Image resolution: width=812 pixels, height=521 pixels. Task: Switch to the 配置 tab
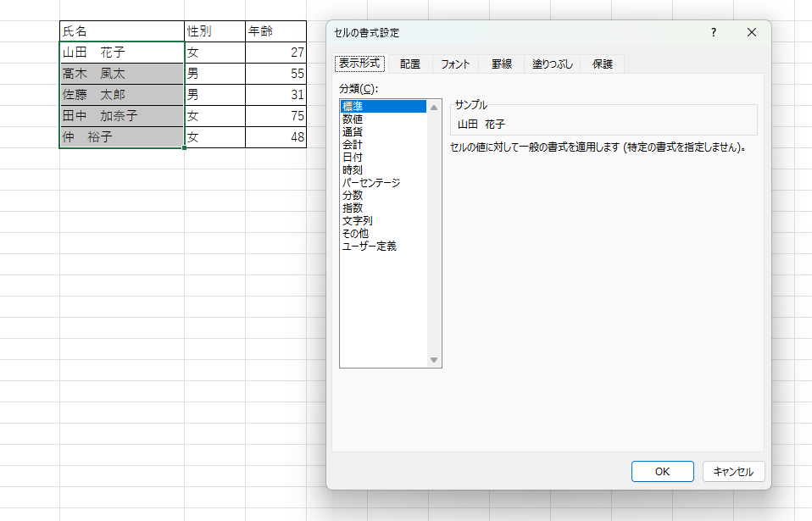coord(410,64)
